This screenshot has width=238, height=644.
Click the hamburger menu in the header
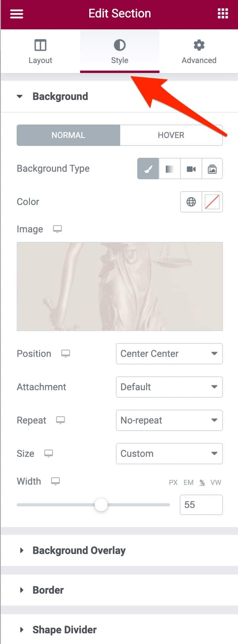[x=16, y=13]
